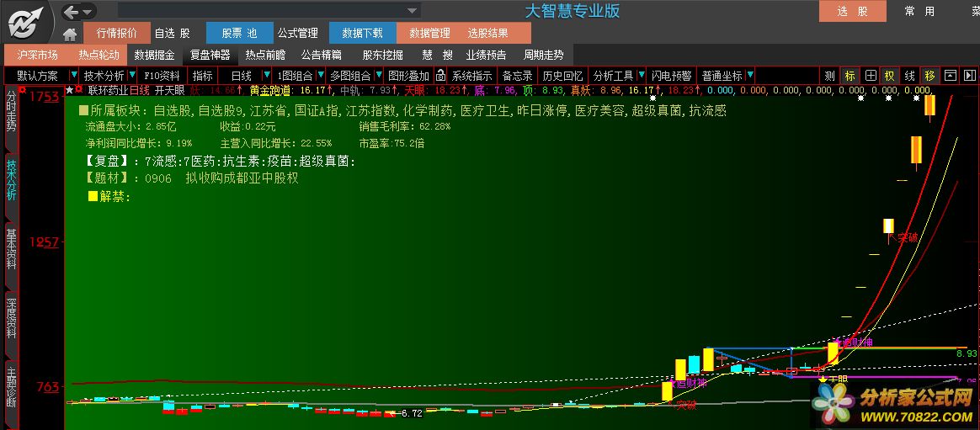This screenshot has height=430, width=980.
Task: Click the 技术分析 toolbar button
Action: 104,76
